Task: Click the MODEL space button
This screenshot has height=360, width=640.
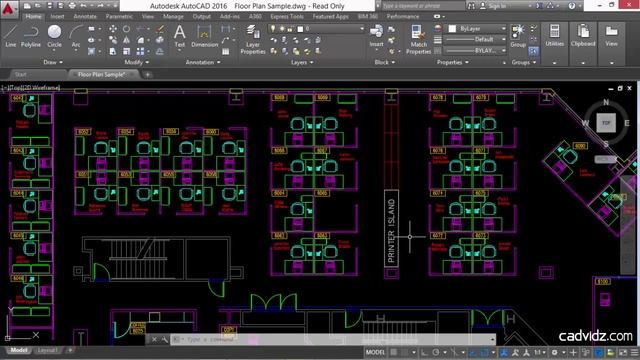Action: click(375, 352)
